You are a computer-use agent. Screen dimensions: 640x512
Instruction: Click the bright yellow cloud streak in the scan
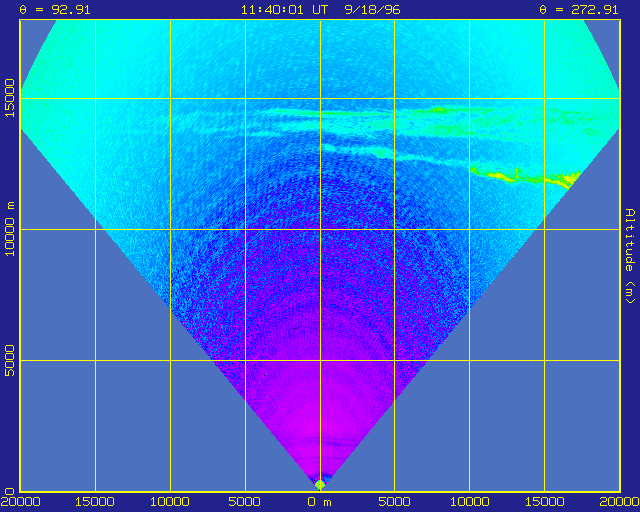point(525,178)
